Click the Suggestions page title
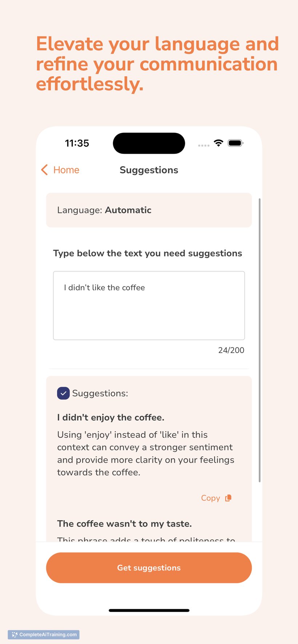The height and width of the screenshot is (644, 298). point(149,170)
